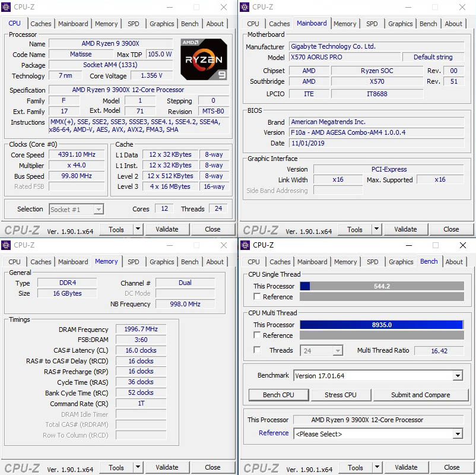Enable Reference checkbox under CPU Multi Thread
The image size is (476, 475).
pos(257,335)
